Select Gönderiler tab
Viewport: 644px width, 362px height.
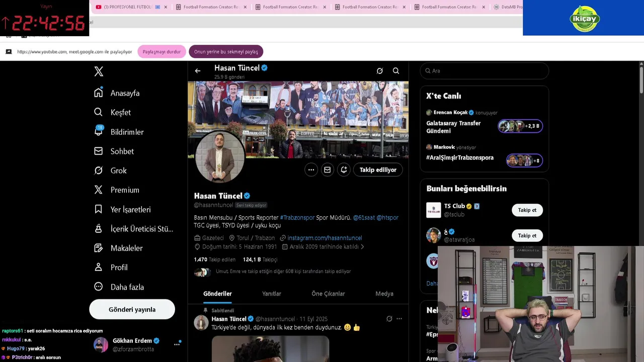pyautogui.click(x=217, y=294)
